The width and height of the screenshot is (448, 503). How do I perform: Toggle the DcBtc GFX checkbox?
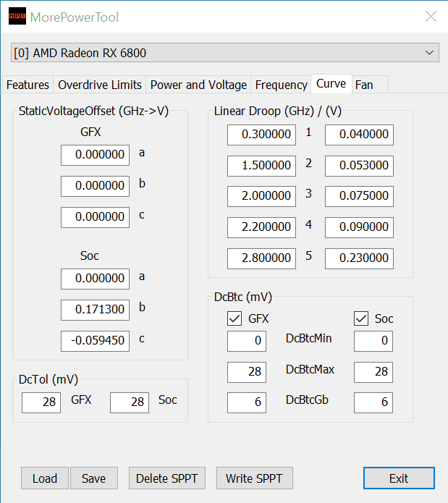tap(234, 318)
